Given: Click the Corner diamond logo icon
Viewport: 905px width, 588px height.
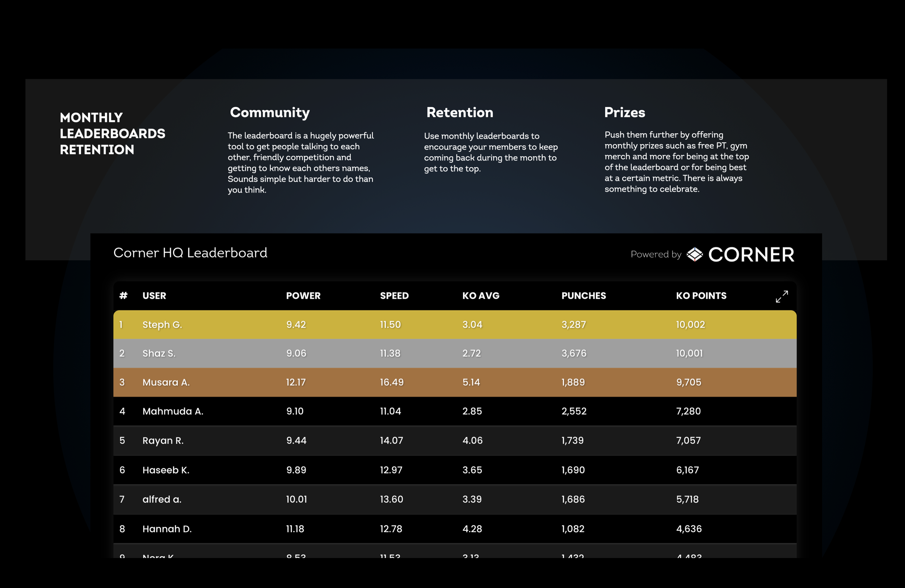Looking at the screenshot, I should (x=695, y=255).
